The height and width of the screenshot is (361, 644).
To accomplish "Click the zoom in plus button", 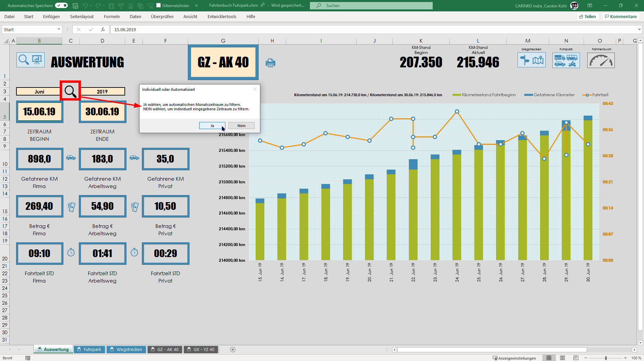I will click(x=626, y=358).
